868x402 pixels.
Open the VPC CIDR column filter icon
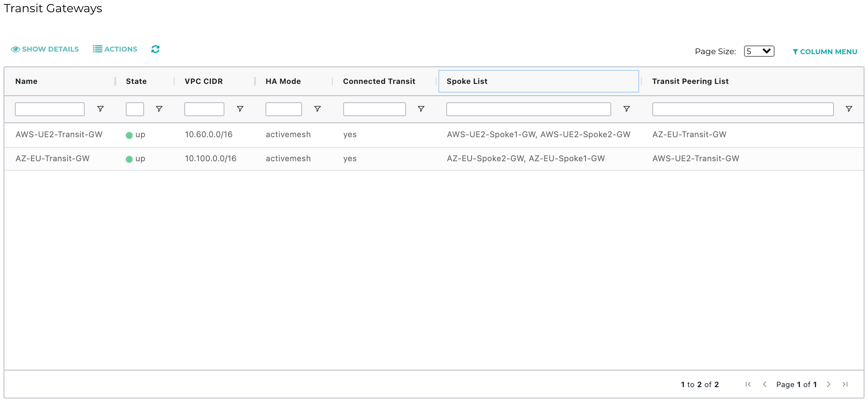240,109
